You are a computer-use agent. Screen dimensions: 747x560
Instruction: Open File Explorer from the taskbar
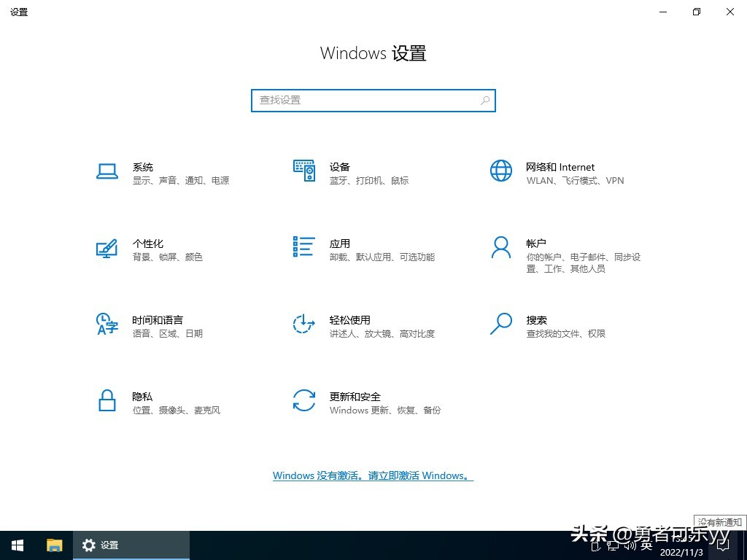pyautogui.click(x=54, y=545)
